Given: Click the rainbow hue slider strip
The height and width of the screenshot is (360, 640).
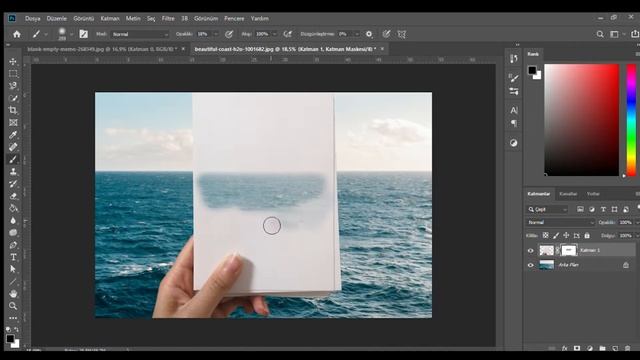Looking at the screenshot, I should point(631,120).
